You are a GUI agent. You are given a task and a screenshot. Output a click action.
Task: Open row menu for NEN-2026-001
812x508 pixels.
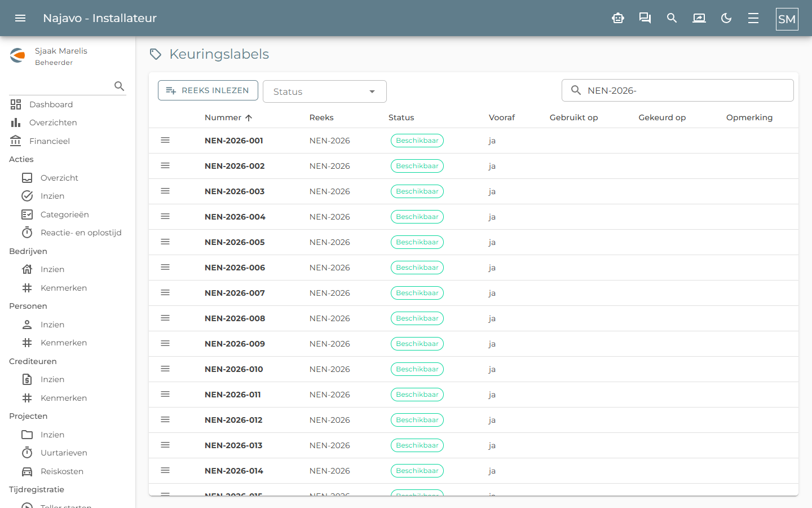coord(165,140)
